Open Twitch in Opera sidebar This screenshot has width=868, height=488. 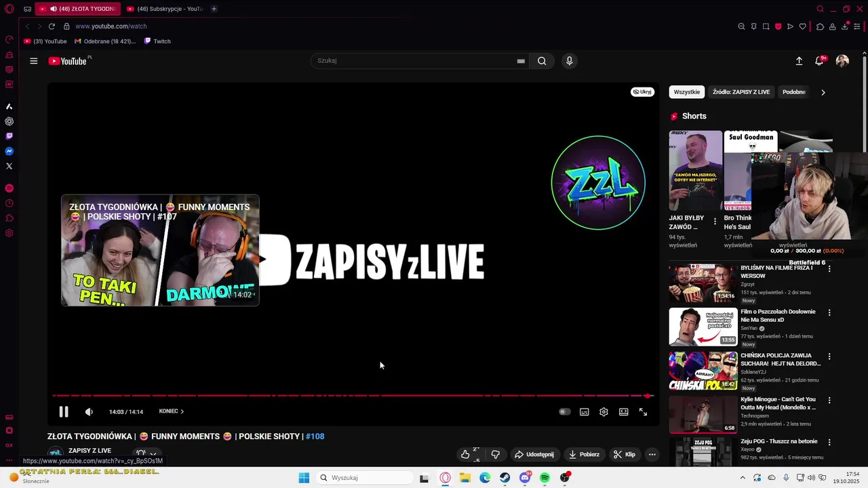9,136
